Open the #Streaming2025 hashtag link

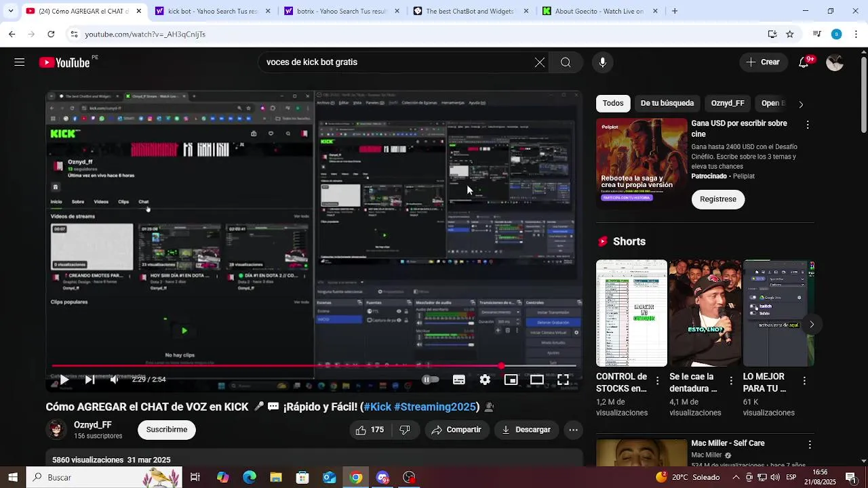(x=435, y=407)
